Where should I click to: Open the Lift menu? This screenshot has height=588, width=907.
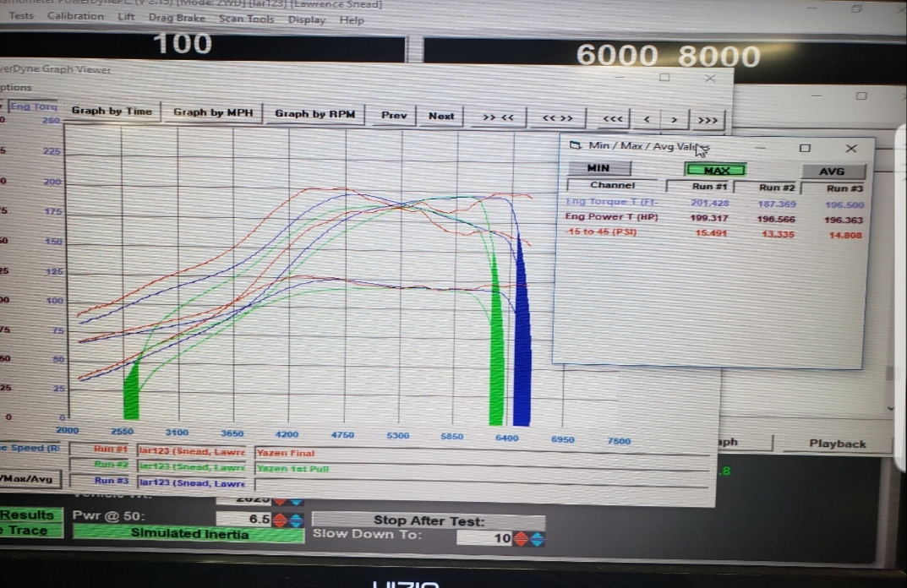click(125, 17)
